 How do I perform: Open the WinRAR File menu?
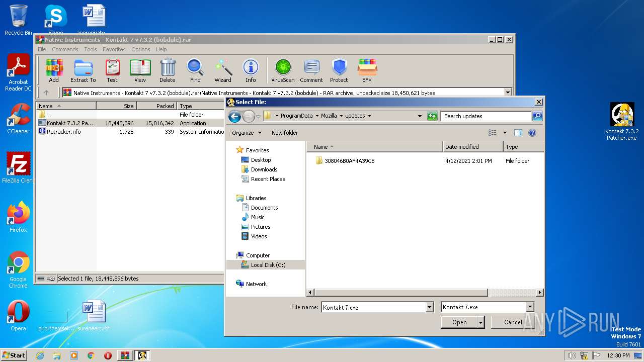pyautogui.click(x=42, y=49)
